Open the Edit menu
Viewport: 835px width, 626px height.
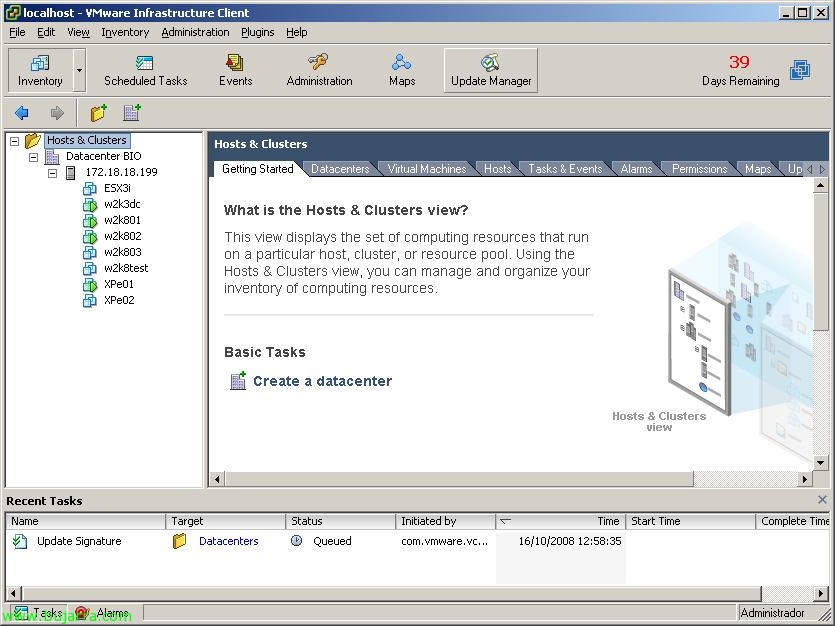[x=46, y=32]
